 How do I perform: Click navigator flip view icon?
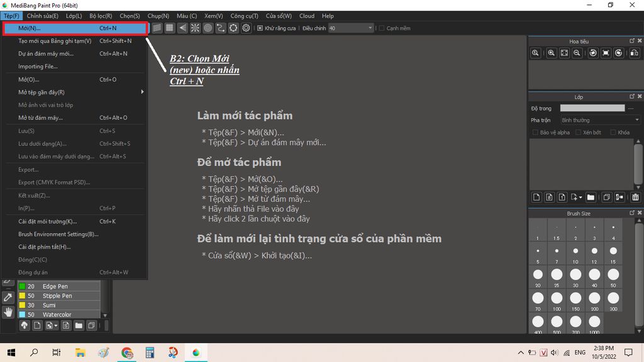[635, 53]
